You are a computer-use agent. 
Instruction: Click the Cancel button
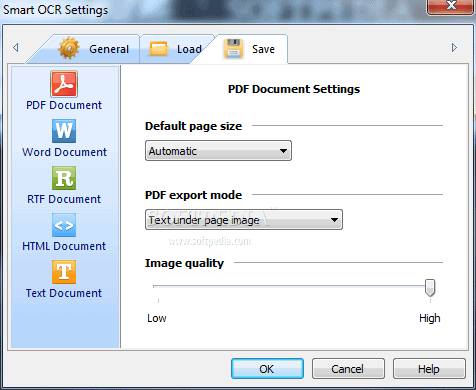pos(348,369)
